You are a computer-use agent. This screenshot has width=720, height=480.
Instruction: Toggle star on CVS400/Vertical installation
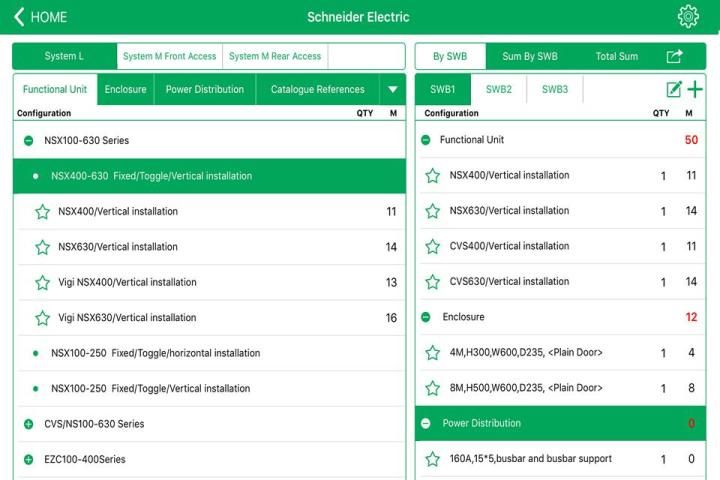[x=433, y=247]
